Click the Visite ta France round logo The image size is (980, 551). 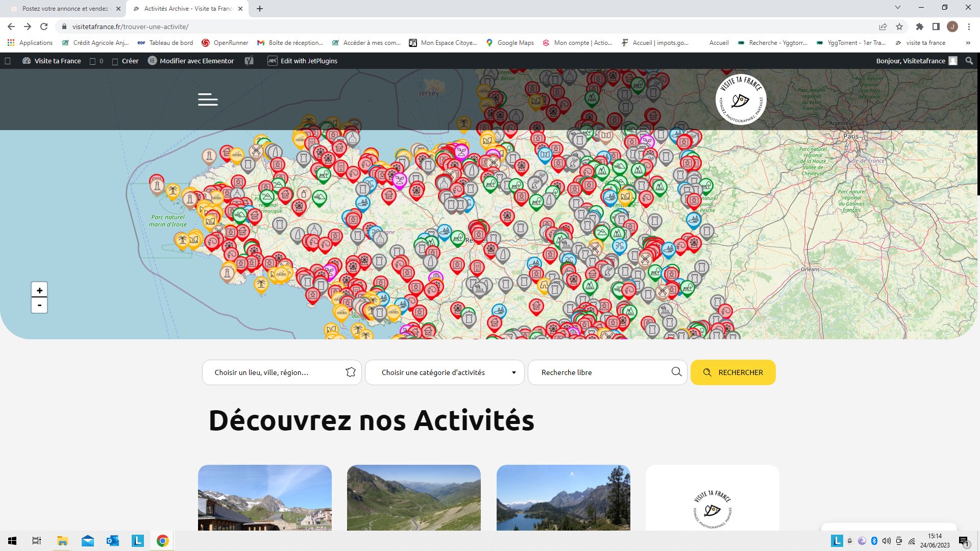tap(740, 99)
